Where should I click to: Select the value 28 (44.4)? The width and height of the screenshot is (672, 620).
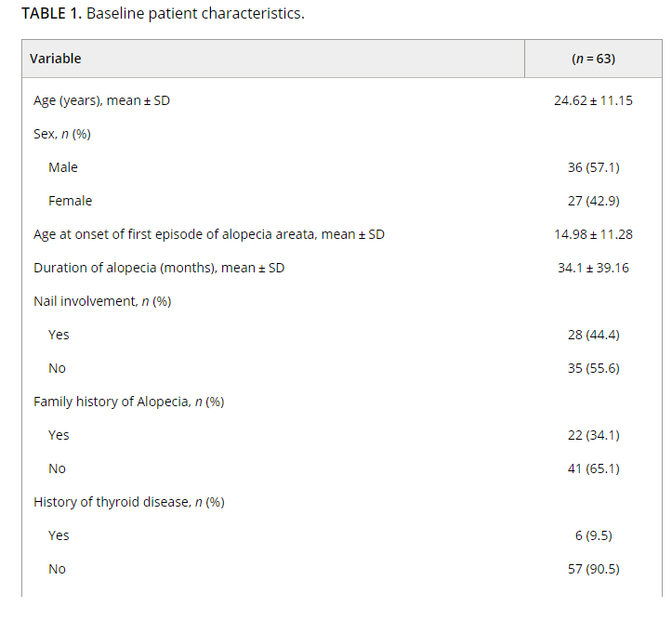click(594, 335)
